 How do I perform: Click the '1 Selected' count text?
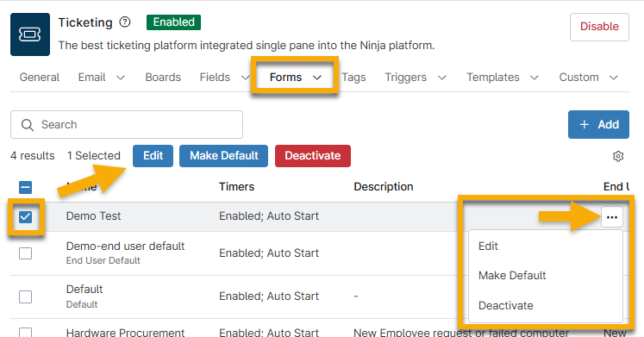coord(94,156)
